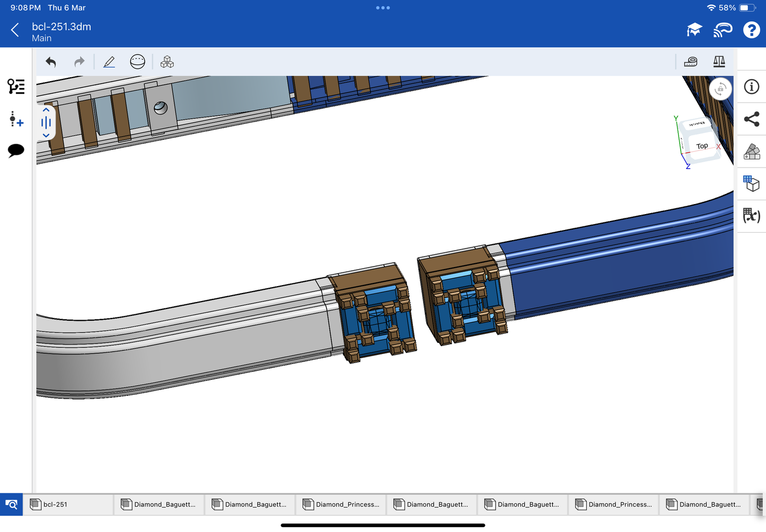
Task: Open the Measure tape tool
Action: coord(691,62)
